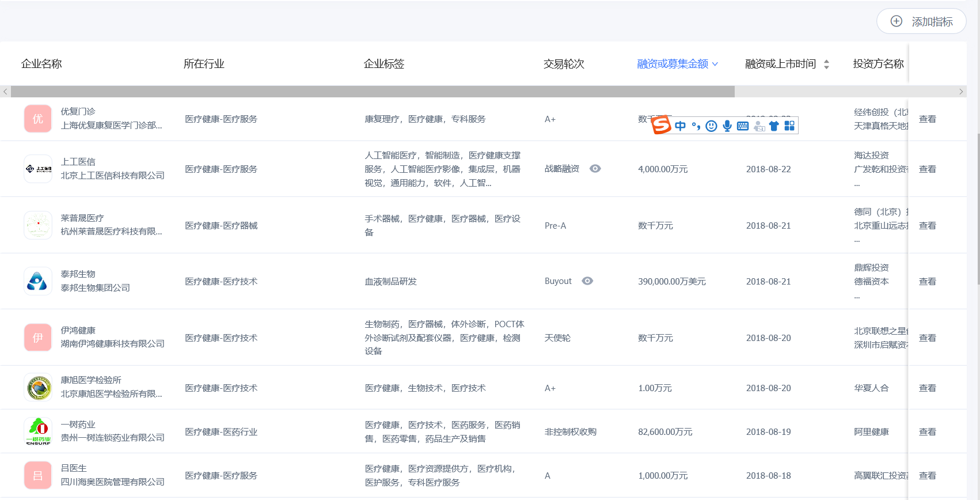The height and width of the screenshot is (500, 980).
Task: Click investor 华夏人合
Action: pos(871,388)
